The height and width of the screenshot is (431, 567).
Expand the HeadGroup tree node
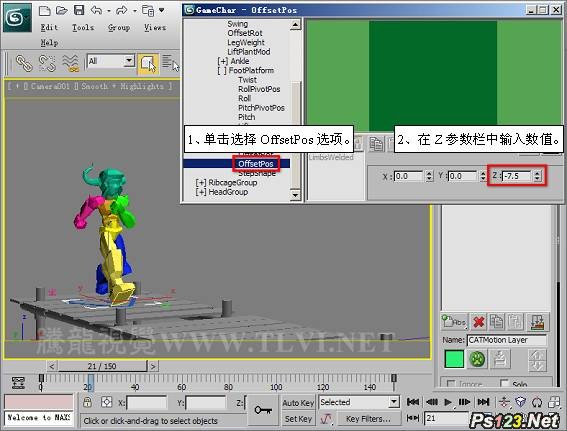tap(201, 192)
